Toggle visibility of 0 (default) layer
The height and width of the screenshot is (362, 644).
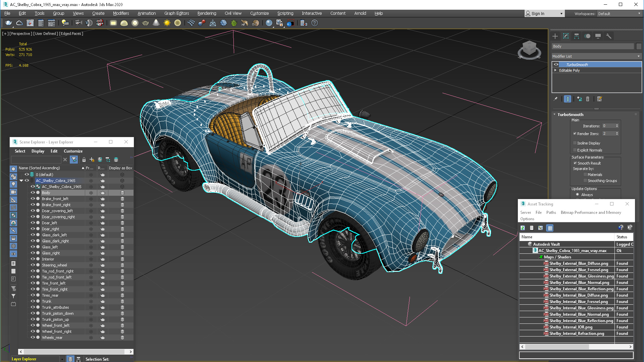[27, 175]
